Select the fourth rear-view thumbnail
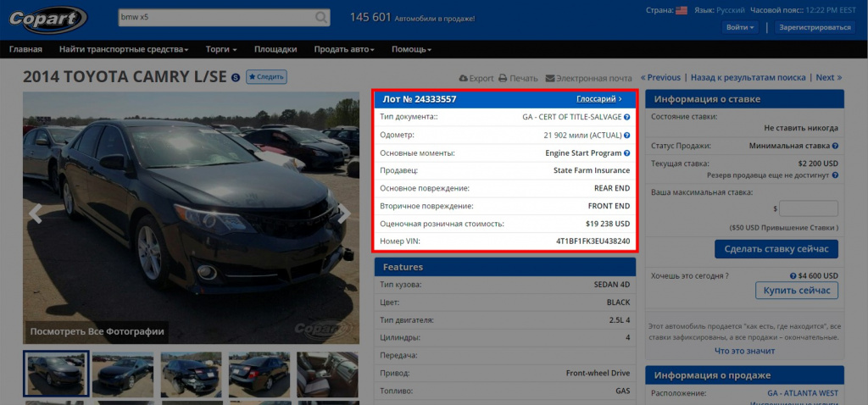Screen dimensions: 868x405 (x=259, y=374)
